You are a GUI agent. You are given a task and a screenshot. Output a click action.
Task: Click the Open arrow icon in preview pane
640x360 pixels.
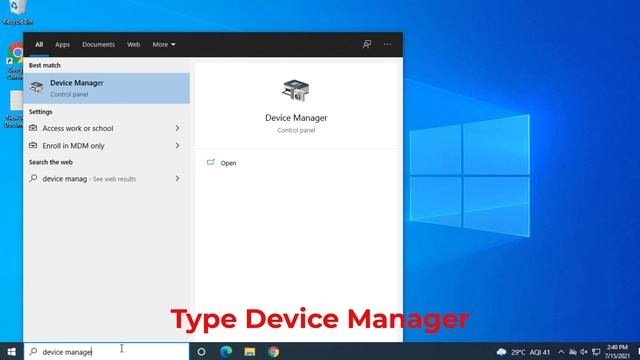(x=211, y=162)
